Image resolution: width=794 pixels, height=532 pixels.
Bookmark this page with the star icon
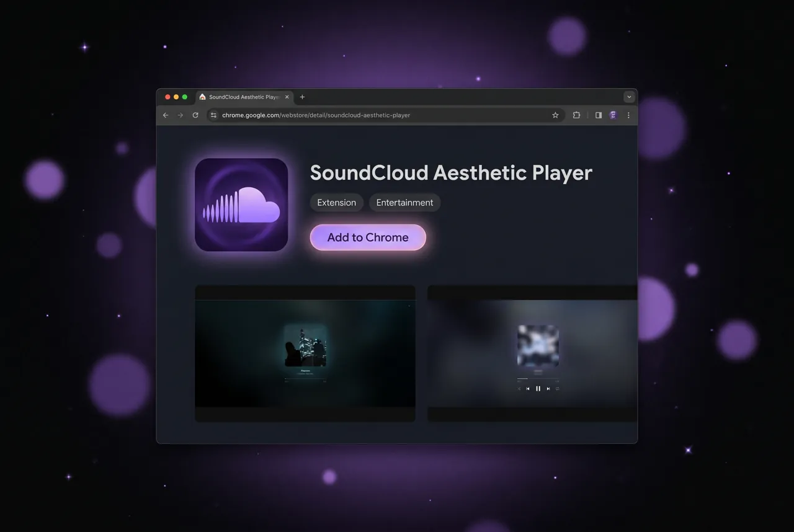pyautogui.click(x=555, y=115)
